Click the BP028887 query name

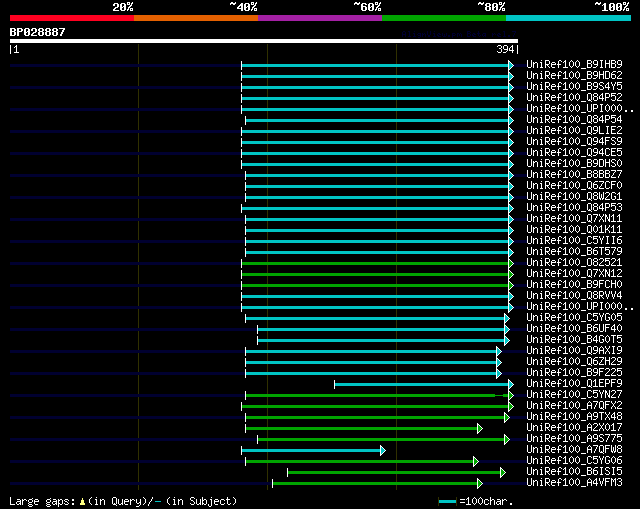[x=37, y=32]
